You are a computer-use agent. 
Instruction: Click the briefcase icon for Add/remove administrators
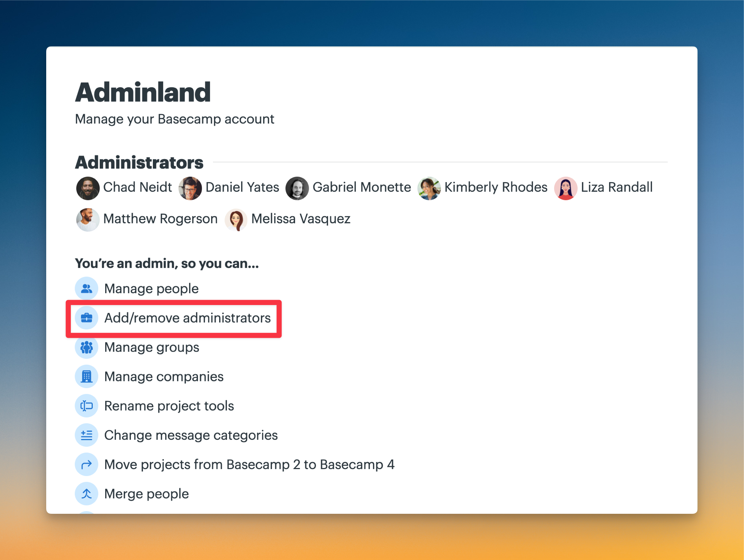(x=87, y=318)
